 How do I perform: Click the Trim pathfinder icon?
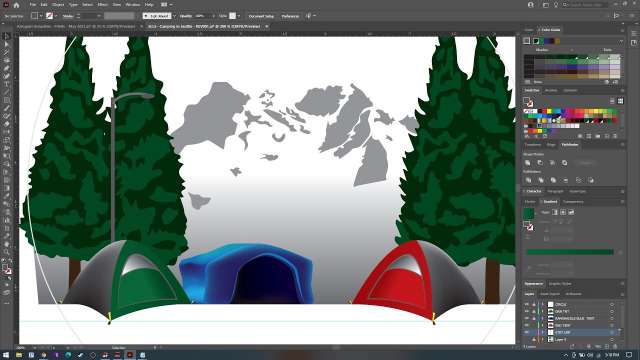pyautogui.click(x=541, y=180)
